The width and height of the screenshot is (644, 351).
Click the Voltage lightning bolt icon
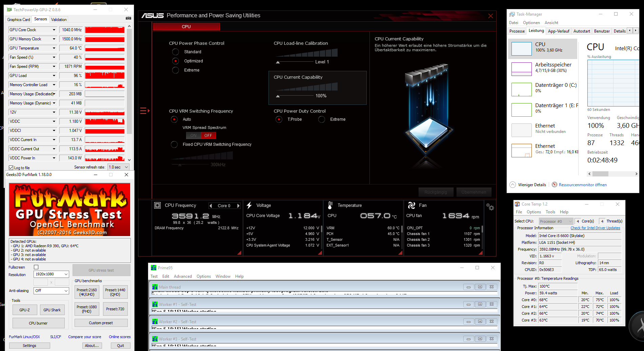tap(249, 205)
